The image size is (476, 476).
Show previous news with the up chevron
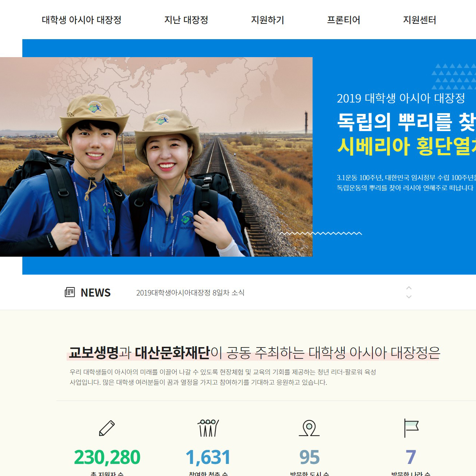point(409,288)
